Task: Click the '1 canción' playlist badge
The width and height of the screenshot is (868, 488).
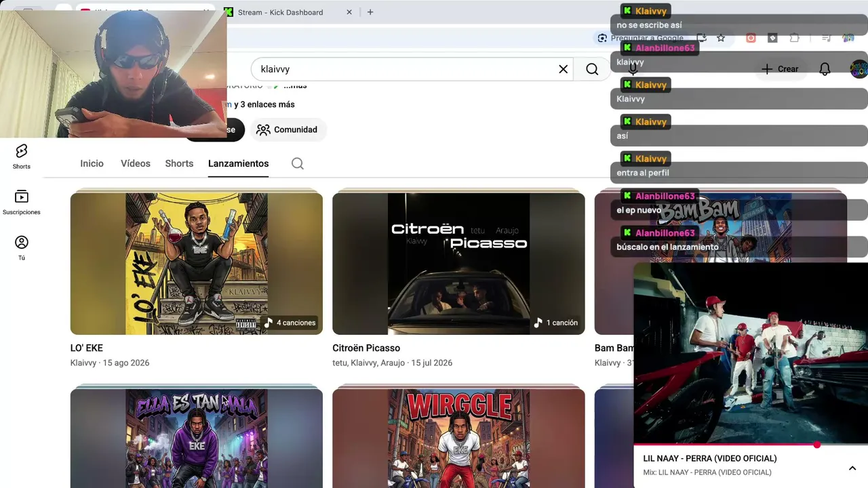Action: point(556,323)
